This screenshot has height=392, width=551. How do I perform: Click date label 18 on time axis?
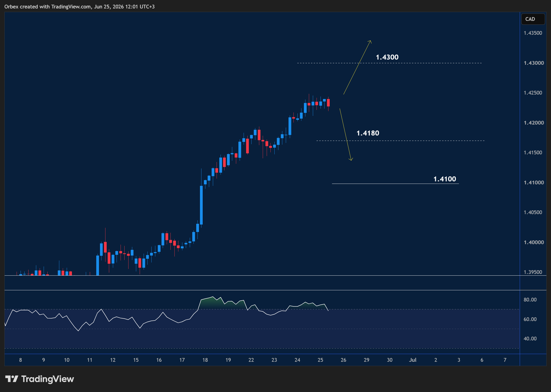[x=205, y=360]
